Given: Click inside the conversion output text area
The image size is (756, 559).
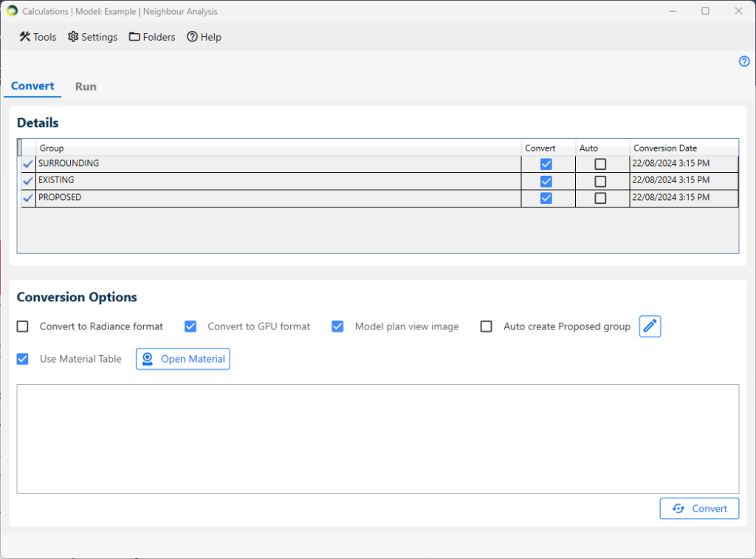Looking at the screenshot, I should 377,439.
